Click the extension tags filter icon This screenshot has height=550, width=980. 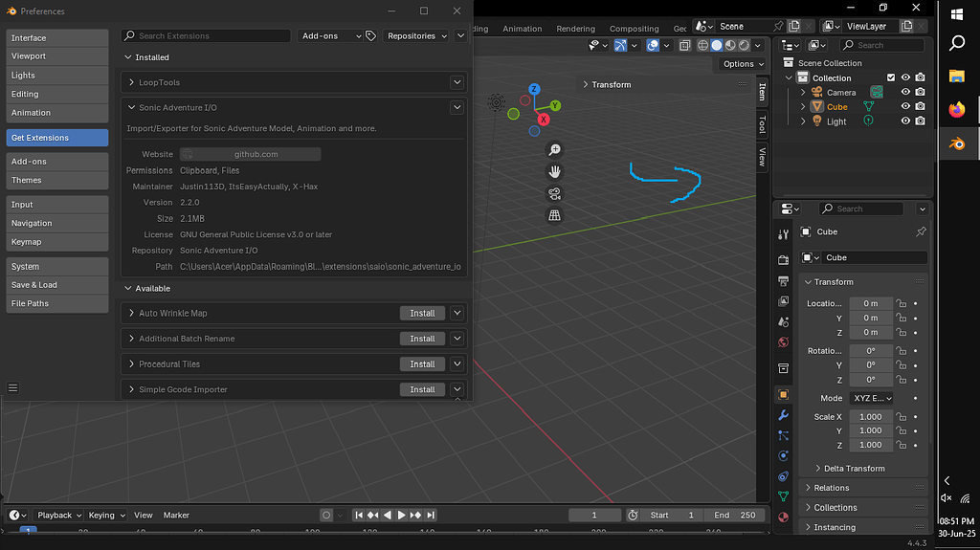[x=370, y=36]
